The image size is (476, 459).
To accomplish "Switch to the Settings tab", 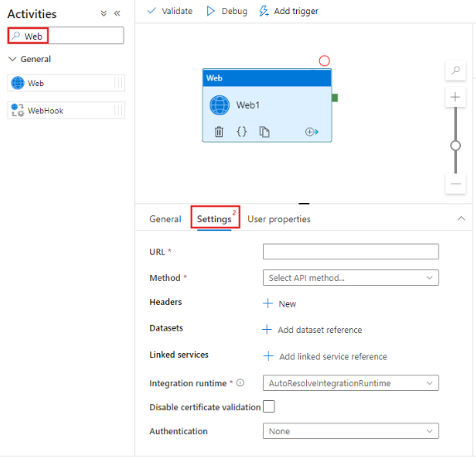I will click(214, 219).
